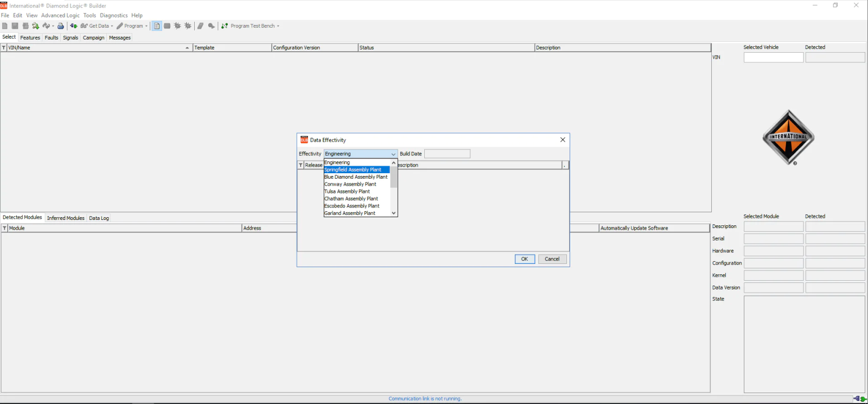Switch to the Signals tab
This screenshot has height=404, width=868.
point(71,37)
